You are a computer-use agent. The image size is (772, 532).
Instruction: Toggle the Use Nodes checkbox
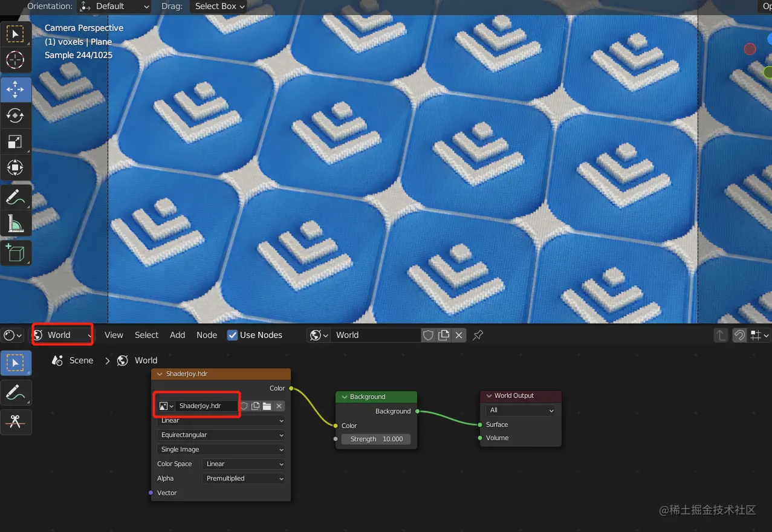[x=232, y=335]
